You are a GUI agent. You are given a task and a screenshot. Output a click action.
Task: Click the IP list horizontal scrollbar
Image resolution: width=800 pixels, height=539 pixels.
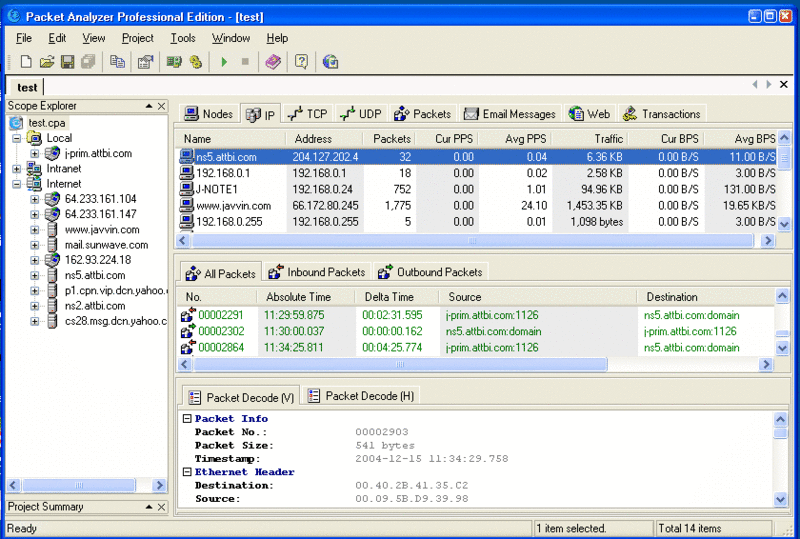(x=472, y=240)
